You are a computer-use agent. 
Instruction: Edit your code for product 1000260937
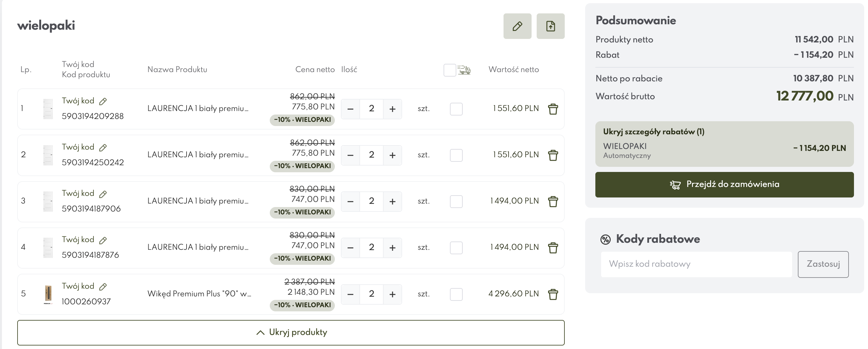(x=103, y=286)
